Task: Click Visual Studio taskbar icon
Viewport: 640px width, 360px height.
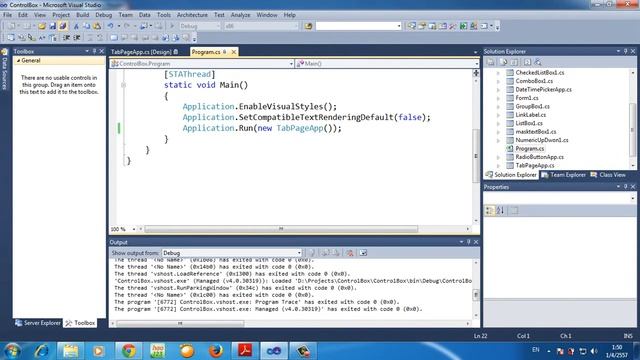Action: 274,351
